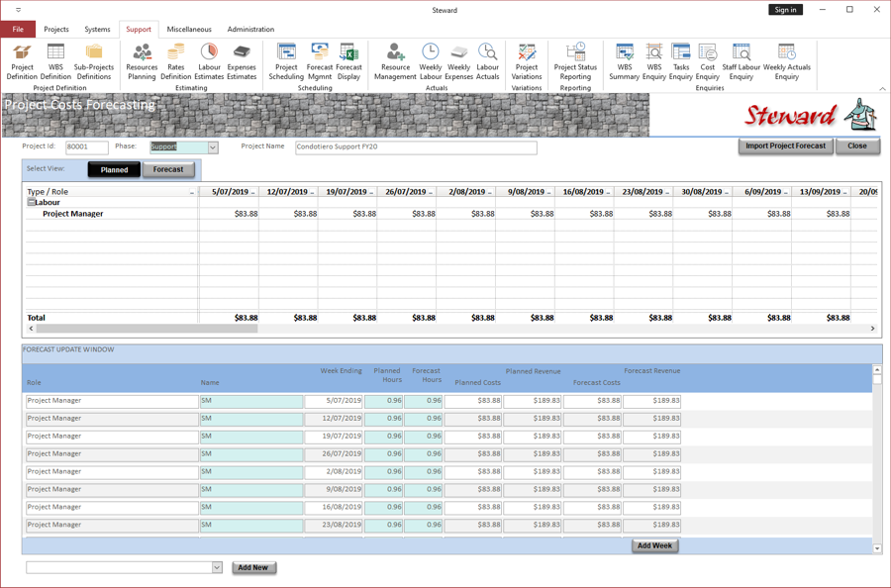Open Expenses Estimates
The height and width of the screenshot is (588, 891).
point(242,62)
